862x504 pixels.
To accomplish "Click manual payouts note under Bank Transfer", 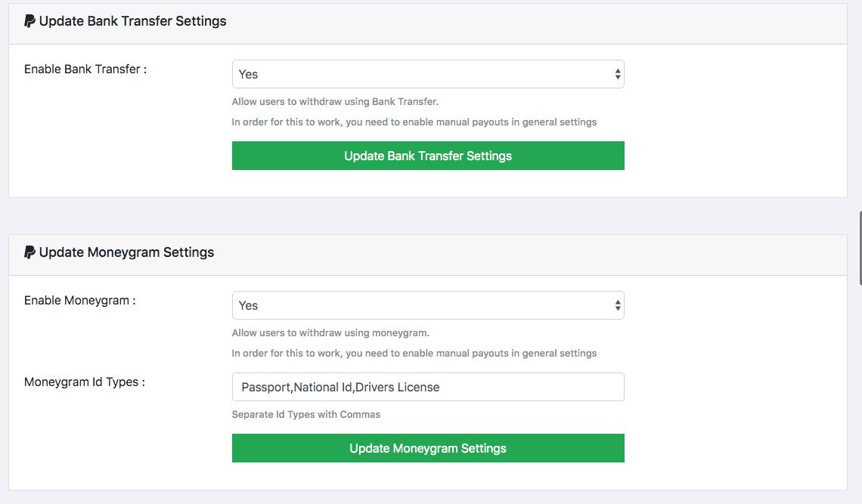I will tap(414, 122).
